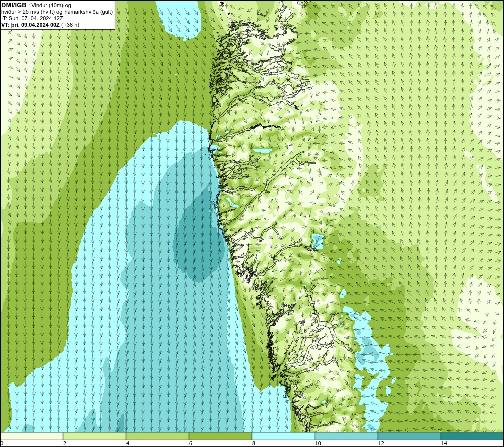Image resolution: width=504 pixels, height=447 pixels.
Task: Select the teal 12–14 m/s swatch
Action: [409, 436]
